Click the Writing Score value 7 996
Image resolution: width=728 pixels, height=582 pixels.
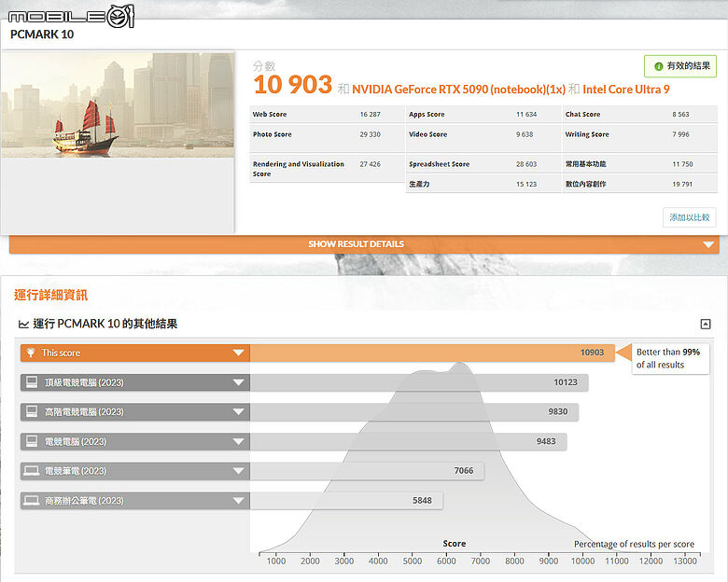tap(680, 134)
